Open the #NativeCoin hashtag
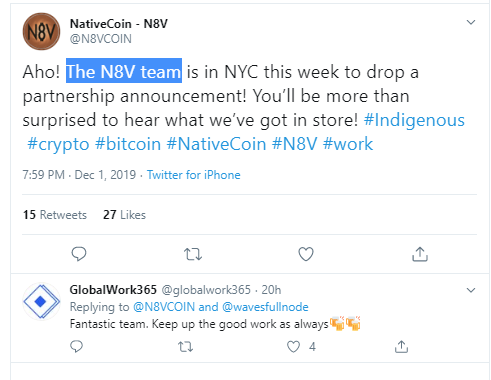 click(x=216, y=144)
